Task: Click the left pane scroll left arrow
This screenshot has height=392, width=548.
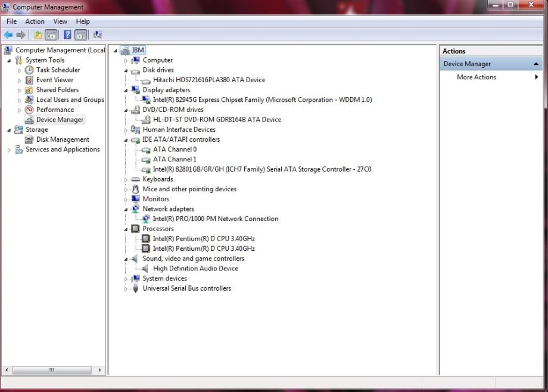Action: click(x=7, y=369)
